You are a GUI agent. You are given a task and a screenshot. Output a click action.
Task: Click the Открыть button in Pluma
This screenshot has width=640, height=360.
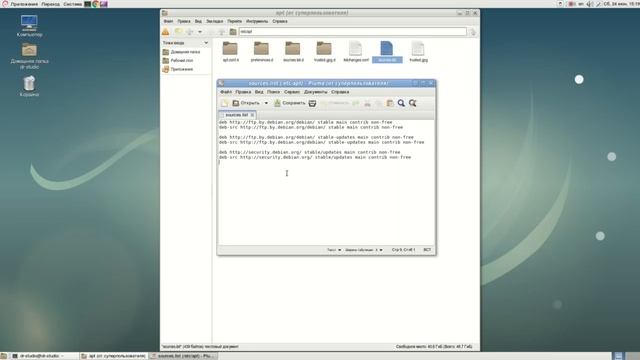pos(246,103)
